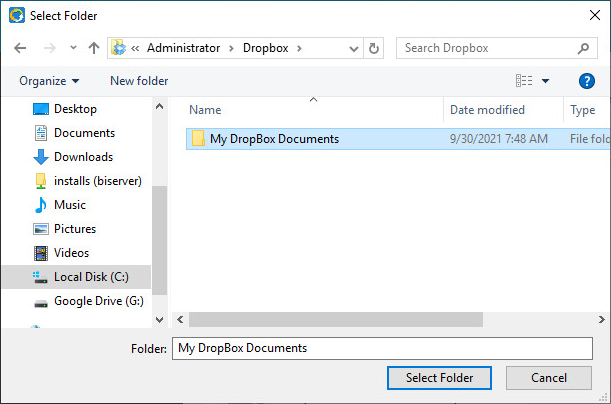The height and width of the screenshot is (404, 611).
Task: Click the search magnifier icon
Action: pyautogui.click(x=583, y=48)
